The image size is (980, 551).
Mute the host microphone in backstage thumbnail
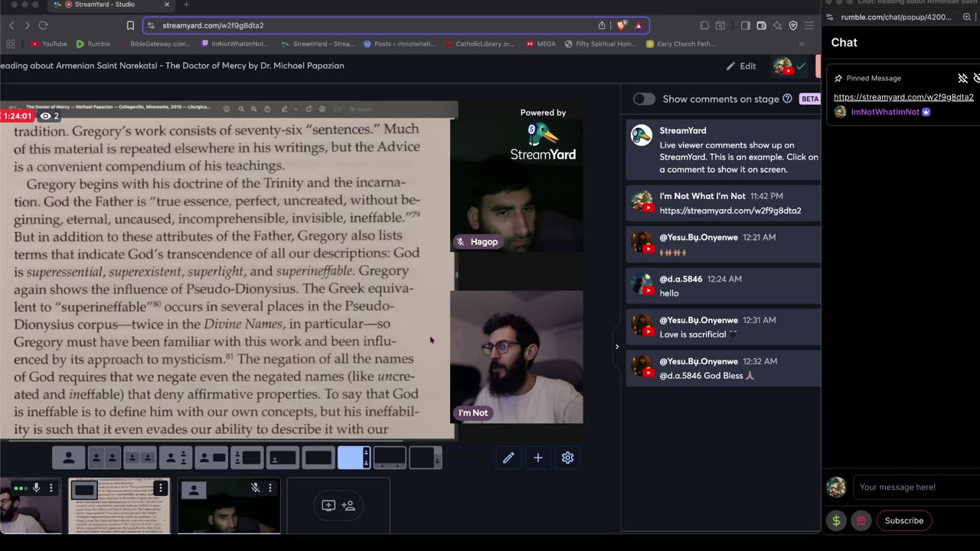coord(36,487)
